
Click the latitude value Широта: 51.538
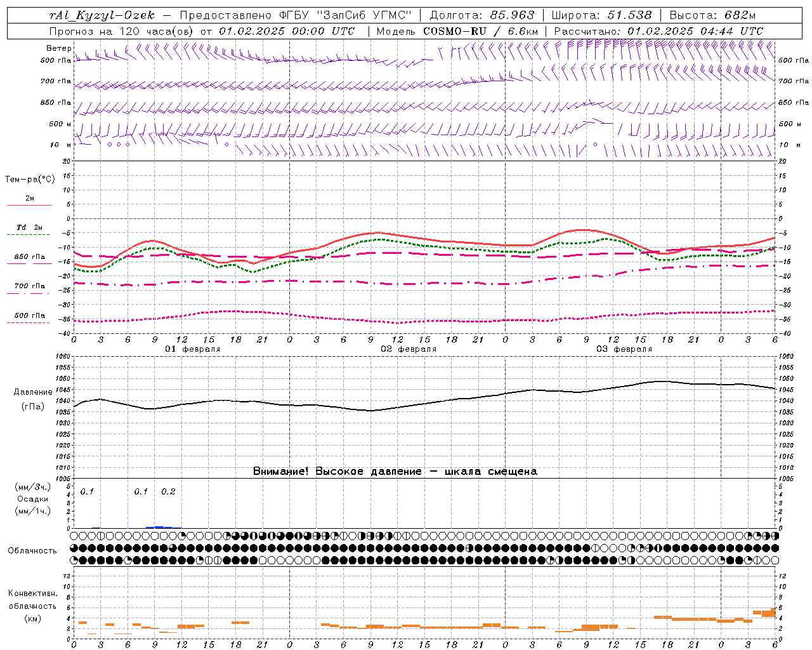click(601, 15)
